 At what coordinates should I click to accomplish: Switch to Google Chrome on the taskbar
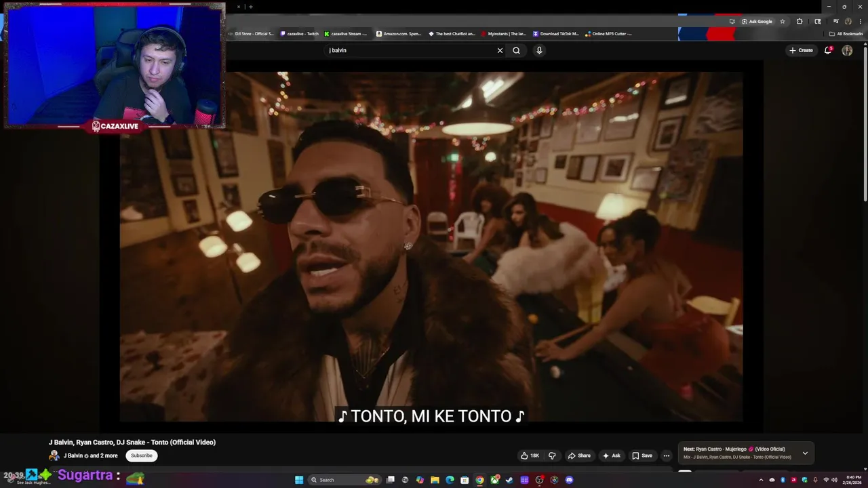[479, 480]
